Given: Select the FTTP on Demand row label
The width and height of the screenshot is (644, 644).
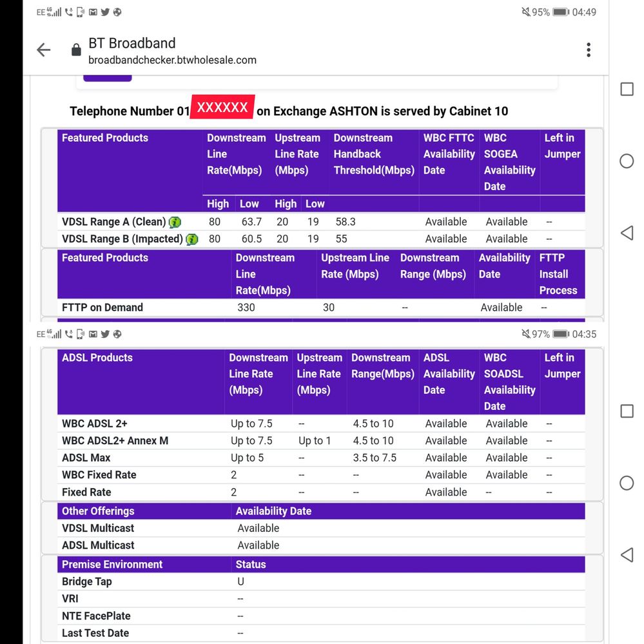Looking at the screenshot, I should pyautogui.click(x=102, y=307).
